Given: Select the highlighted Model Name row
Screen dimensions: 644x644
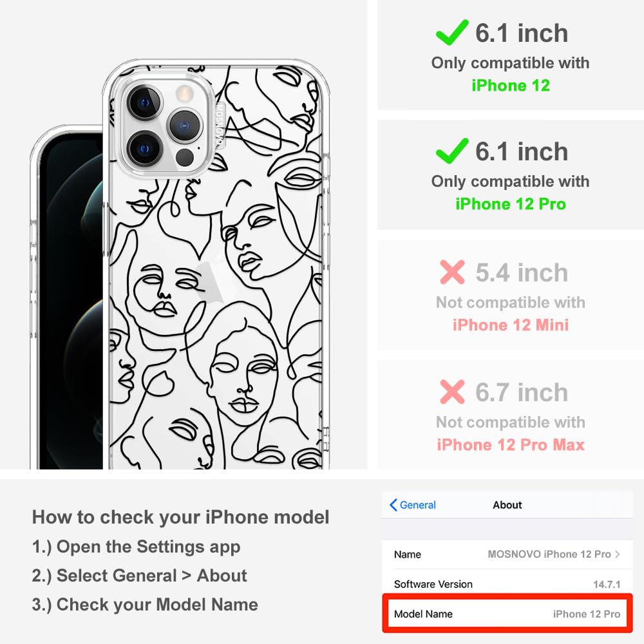Looking at the screenshot, I should click(x=507, y=613).
